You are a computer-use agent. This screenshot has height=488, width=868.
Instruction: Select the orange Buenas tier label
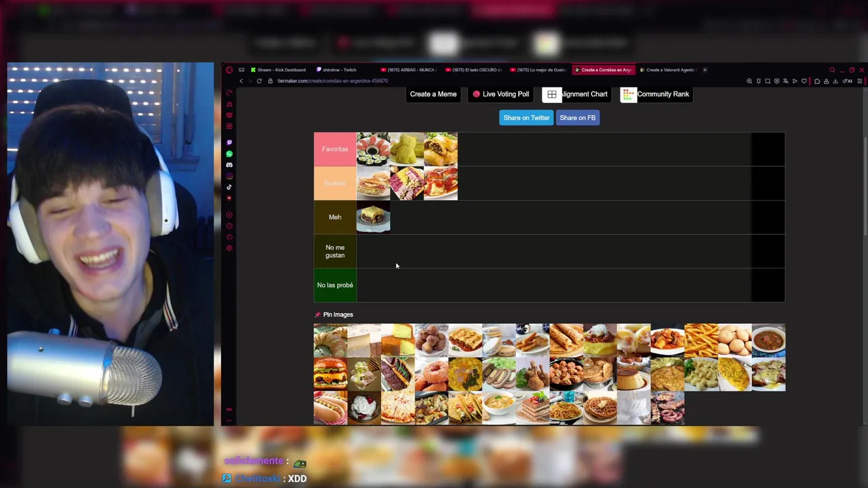pyautogui.click(x=335, y=183)
